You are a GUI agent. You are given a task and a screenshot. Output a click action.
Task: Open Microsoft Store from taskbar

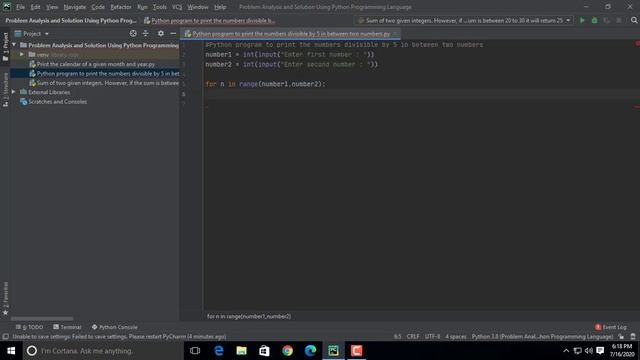[x=264, y=351]
